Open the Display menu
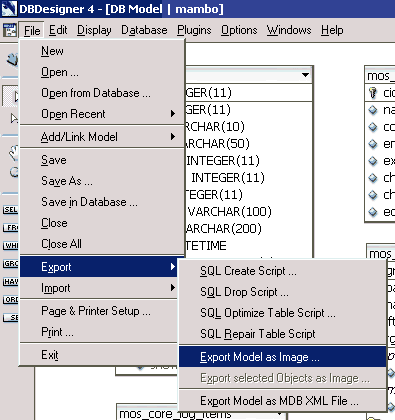 pyautogui.click(x=94, y=30)
